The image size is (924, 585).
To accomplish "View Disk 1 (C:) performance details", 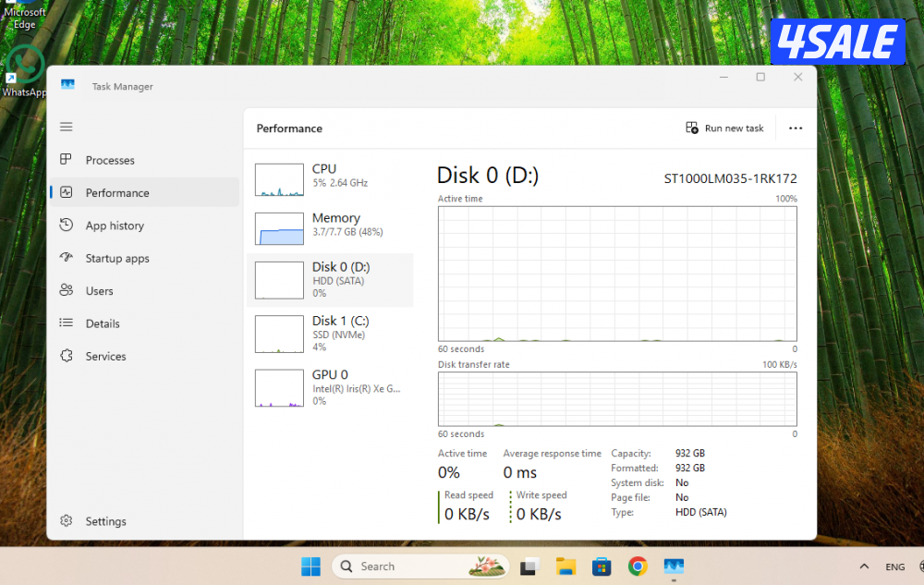I will (330, 334).
